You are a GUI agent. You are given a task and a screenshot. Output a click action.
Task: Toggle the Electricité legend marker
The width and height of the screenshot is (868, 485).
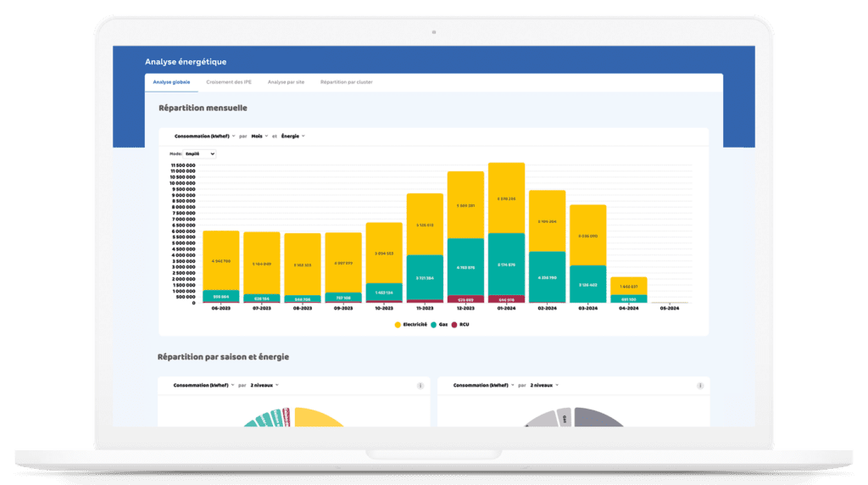point(398,325)
